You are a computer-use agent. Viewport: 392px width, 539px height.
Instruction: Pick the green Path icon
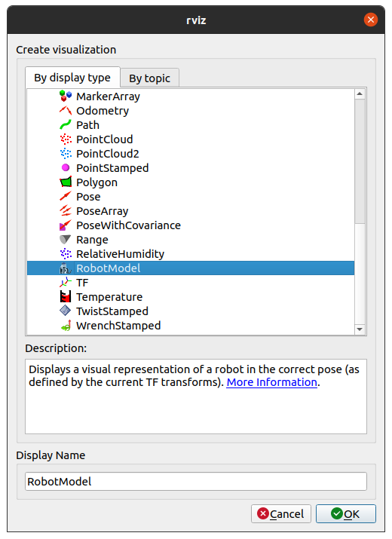[66, 125]
